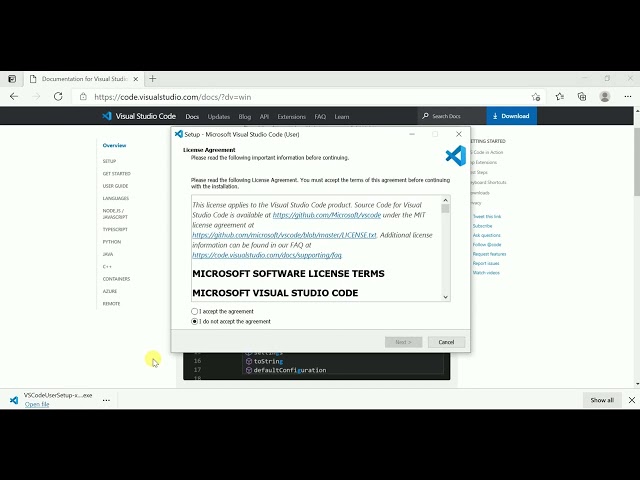The image size is (640, 480).
Task: Open the browser Settings and more menu
Action: (628, 97)
